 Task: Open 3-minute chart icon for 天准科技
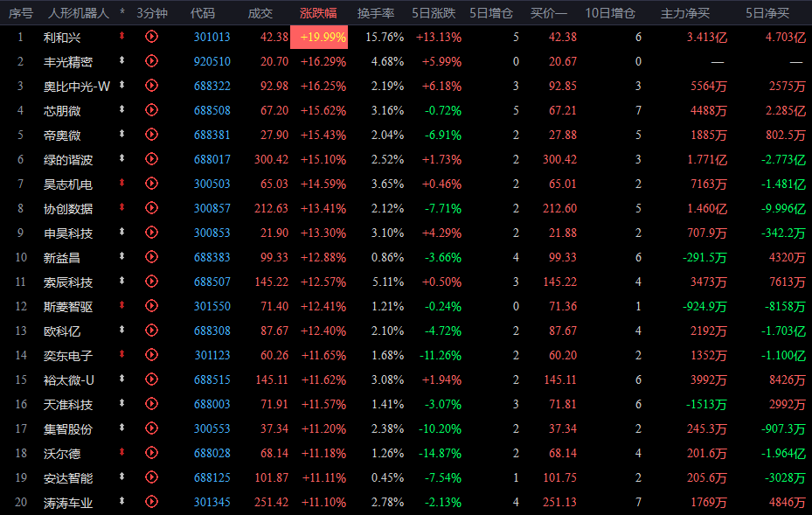pos(151,404)
